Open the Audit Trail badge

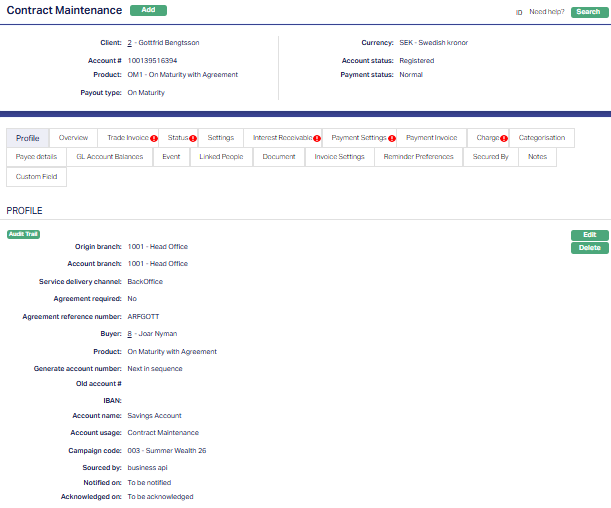tap(22, 234)
